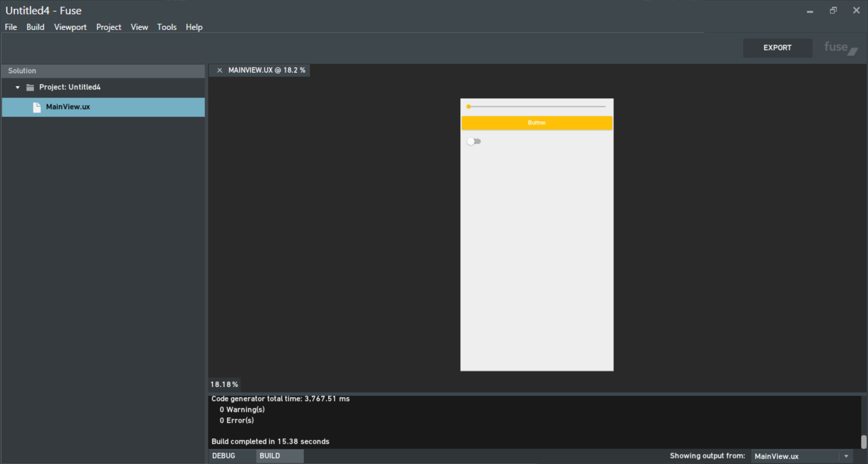This screenshot has width=868, height=464.
Task: Click the EXPORT button
Action: [x=777, y=48]
